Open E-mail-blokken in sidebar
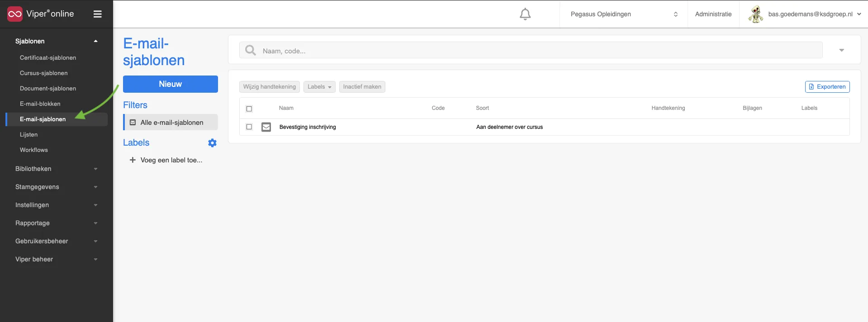 40,104
